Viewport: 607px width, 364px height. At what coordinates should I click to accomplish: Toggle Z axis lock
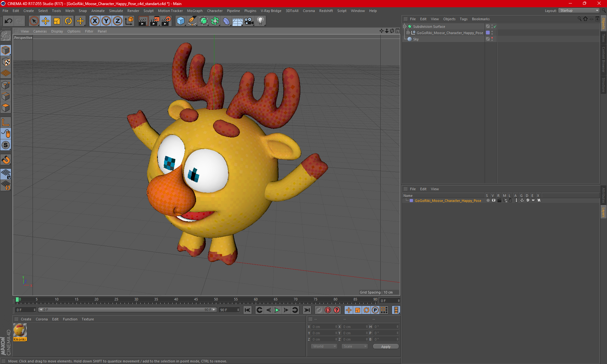tap(118, 21)
